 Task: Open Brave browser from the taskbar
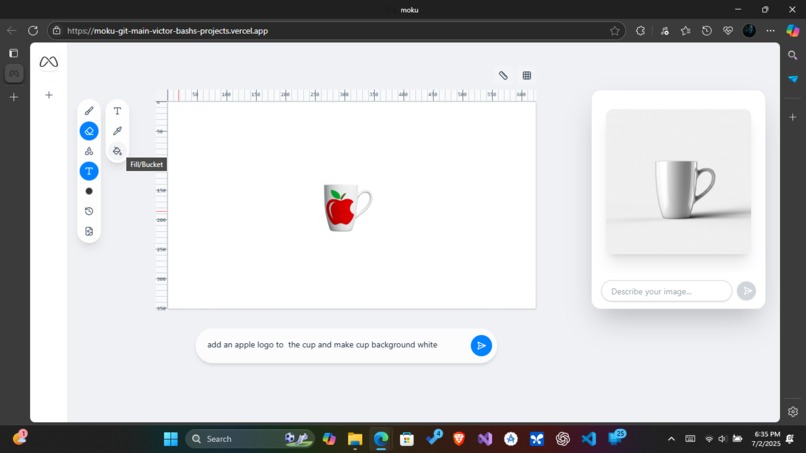click(x=459, y=439)
